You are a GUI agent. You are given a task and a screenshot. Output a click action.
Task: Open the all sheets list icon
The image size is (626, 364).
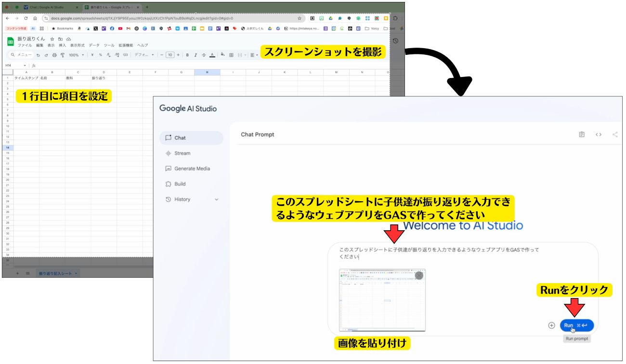[27, 273]
